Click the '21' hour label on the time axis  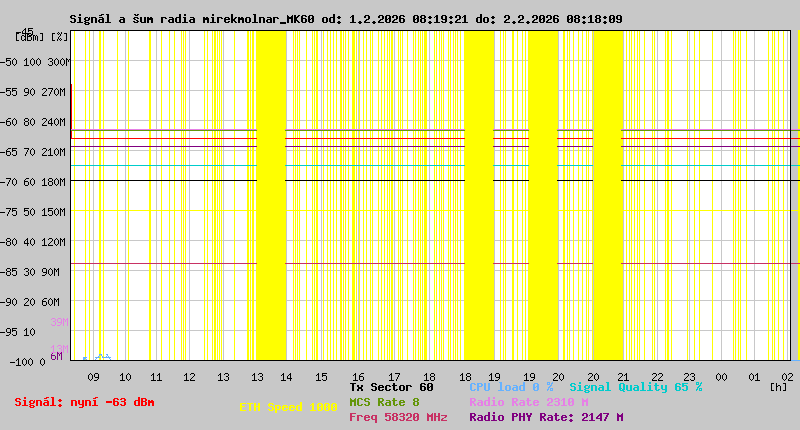pos(623,377)
